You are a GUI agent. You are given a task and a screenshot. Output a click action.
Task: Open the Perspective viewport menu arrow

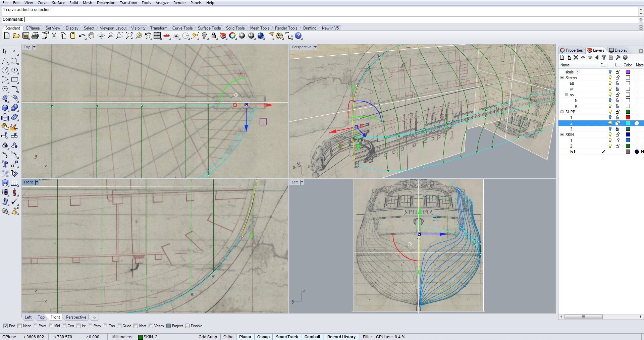(x=315, y=47)
